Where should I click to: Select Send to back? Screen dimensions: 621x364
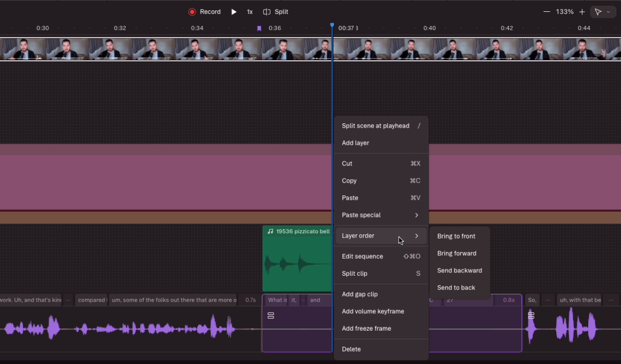tap(459, 288)
